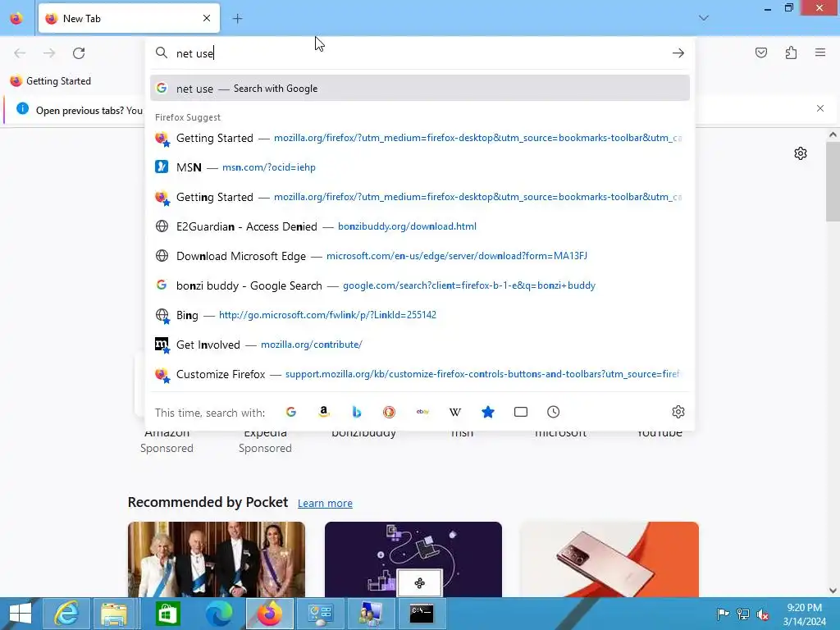Choose Download Microsoft Edge suggestion
This screenshot has height=630, width=840.
(419, 256)
